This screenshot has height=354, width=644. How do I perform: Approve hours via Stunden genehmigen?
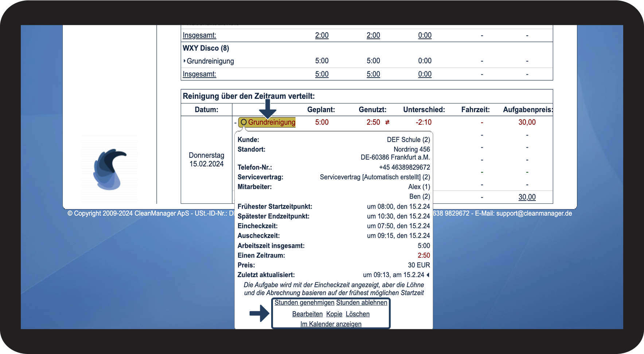tap(304, 303)
